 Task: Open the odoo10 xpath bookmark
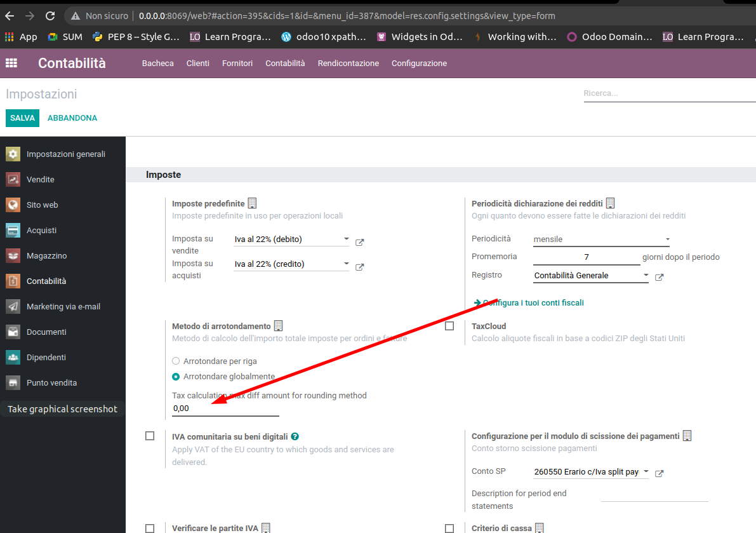tap(324, 37)
